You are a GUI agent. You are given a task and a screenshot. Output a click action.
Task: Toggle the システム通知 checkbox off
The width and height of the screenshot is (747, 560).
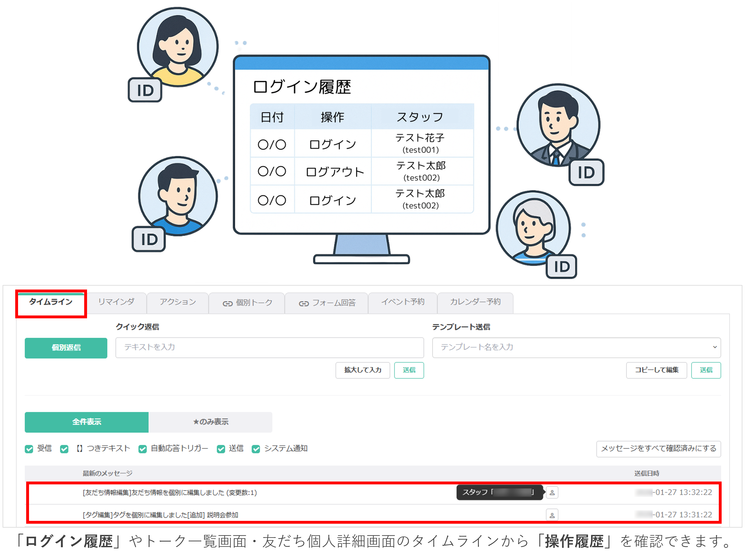coord(256,449)
